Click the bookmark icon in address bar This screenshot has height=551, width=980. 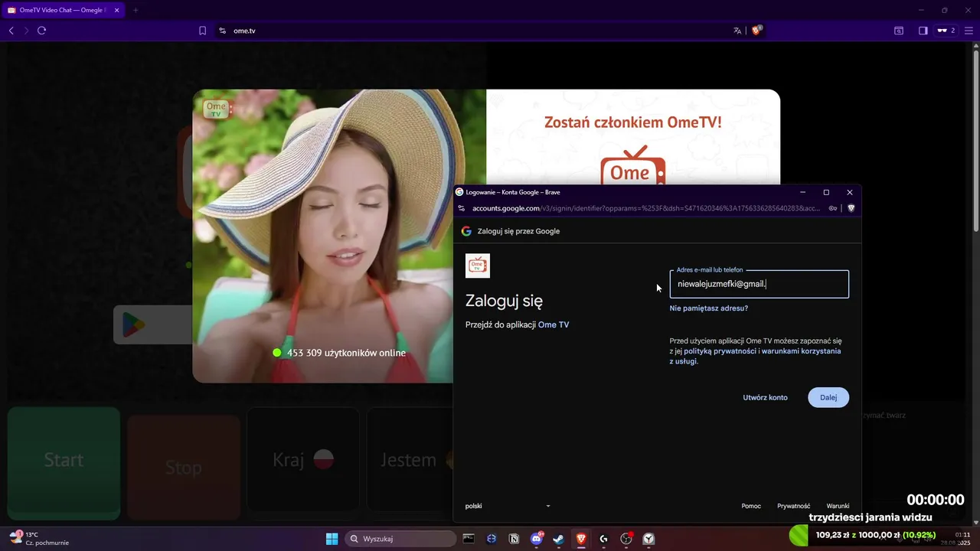pos(202,31)
